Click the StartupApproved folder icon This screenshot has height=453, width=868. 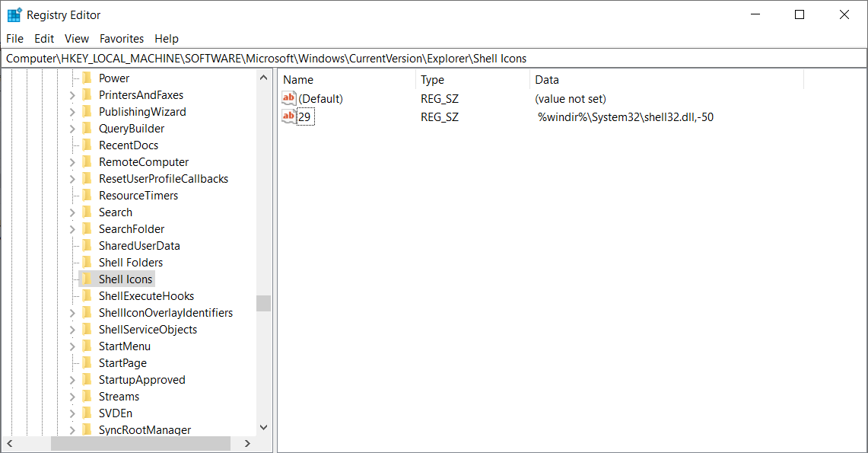coord(87,379)
